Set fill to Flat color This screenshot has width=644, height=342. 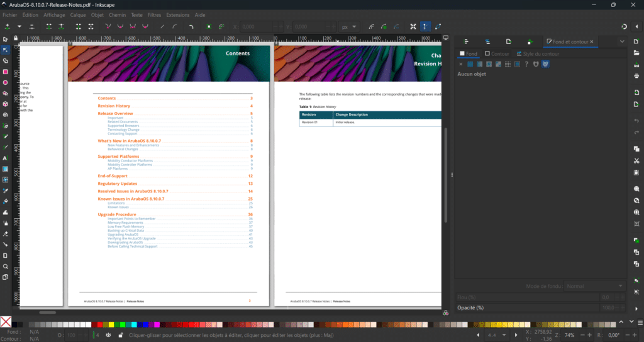pyautogui.click(x=470, y=64)
